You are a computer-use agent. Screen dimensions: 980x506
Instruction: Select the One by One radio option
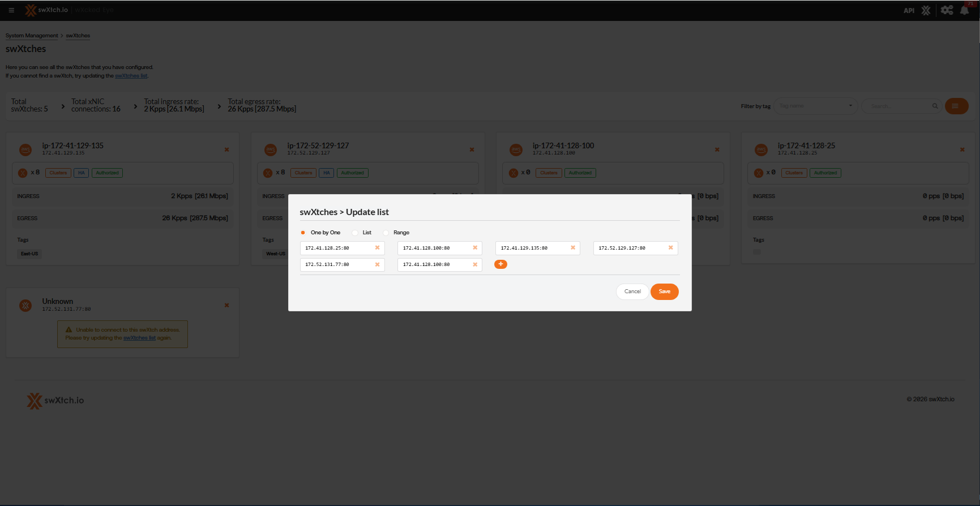click(x=303, y=233)
